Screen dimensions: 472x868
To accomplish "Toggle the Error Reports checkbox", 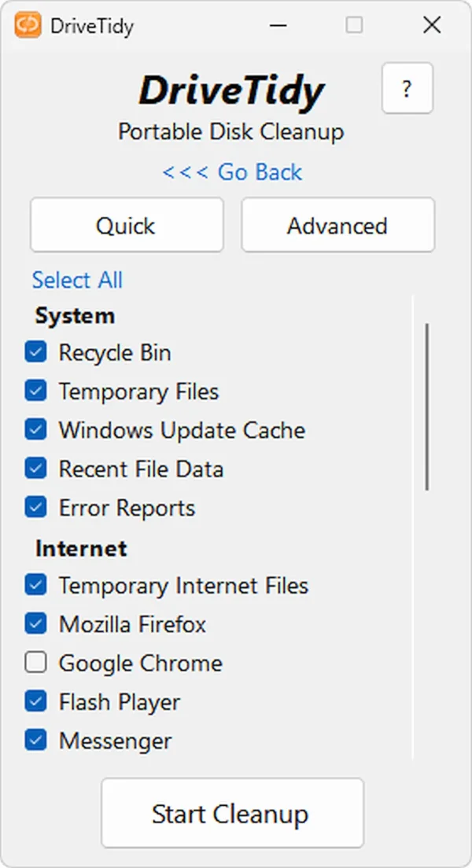I will pos(36,507).
